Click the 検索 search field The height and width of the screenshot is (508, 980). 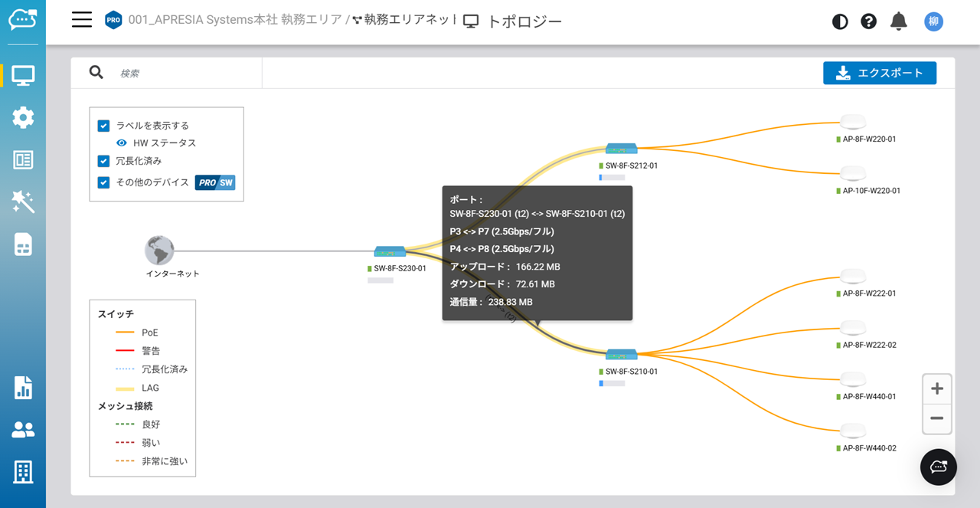pos(188,74)
